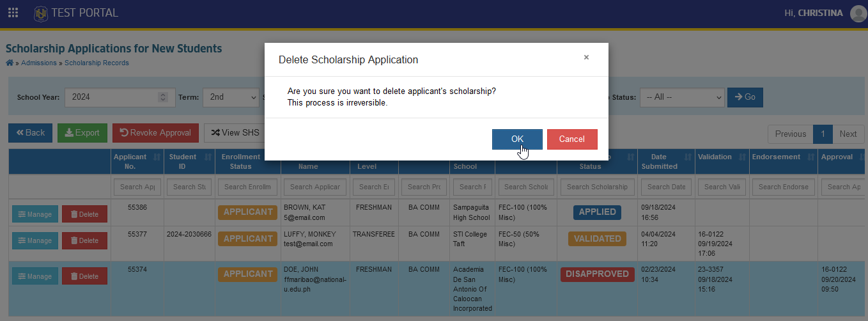Manage applicant 55374 Doe, John
868x321 pixels.
[x=35, y=276]
